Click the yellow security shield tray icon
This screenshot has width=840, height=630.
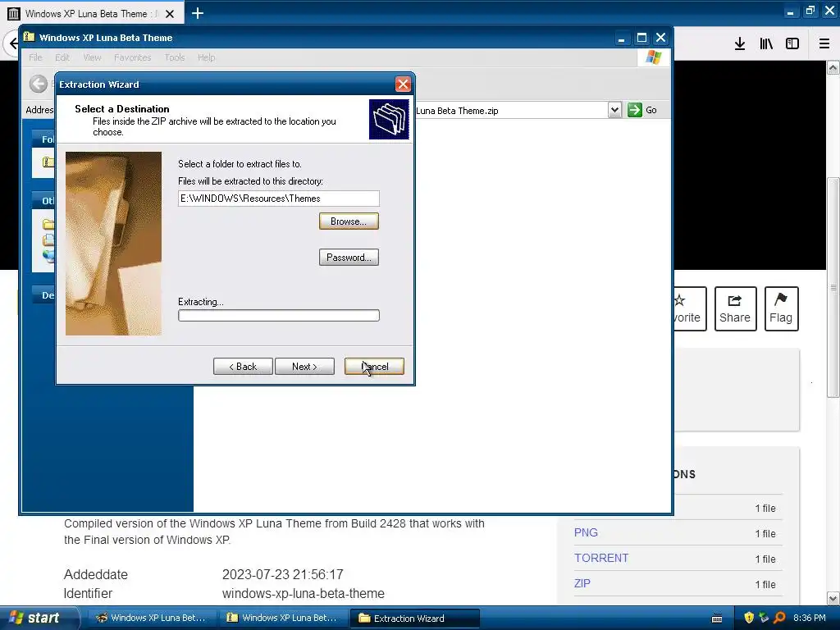tap(749, 618)
